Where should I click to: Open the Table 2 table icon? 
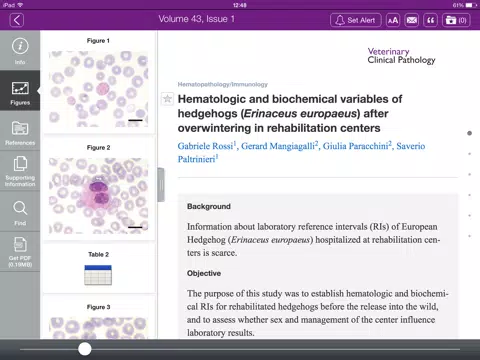(98, 275)
